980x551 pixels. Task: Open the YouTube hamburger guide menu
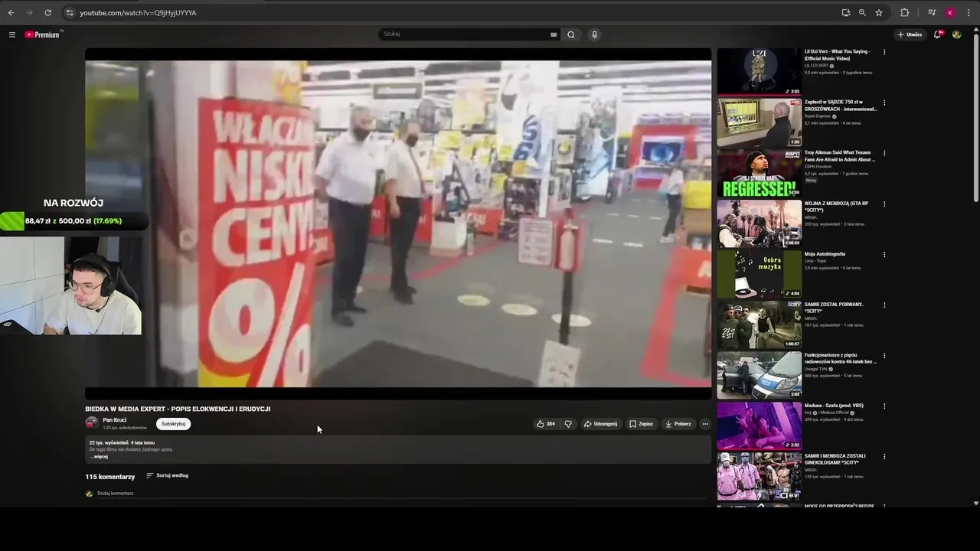click(x=11, y=34)
